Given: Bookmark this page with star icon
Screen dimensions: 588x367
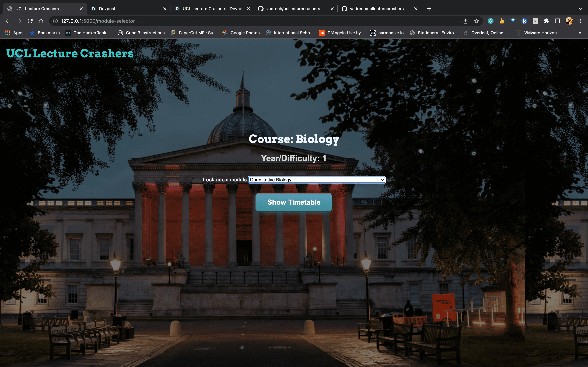Looking at the screenshot, I should (x=477, y=21).
